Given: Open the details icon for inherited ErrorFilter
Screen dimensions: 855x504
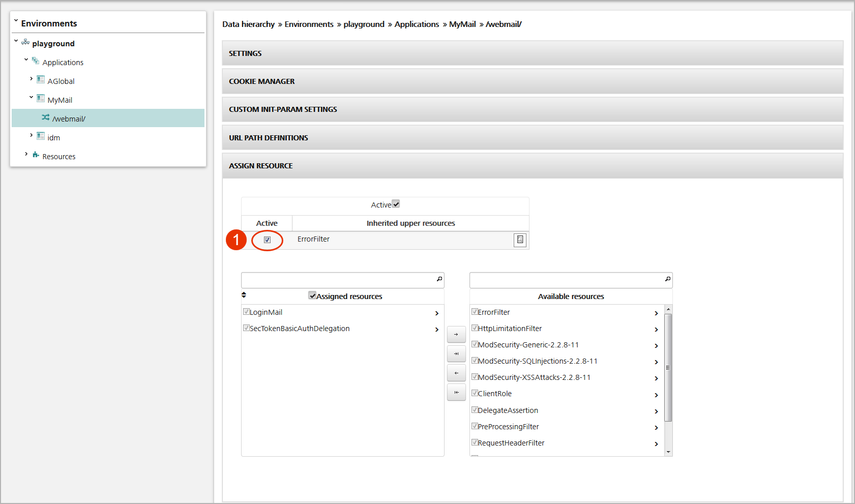Looking at the screenshot, I should point(520,240).
